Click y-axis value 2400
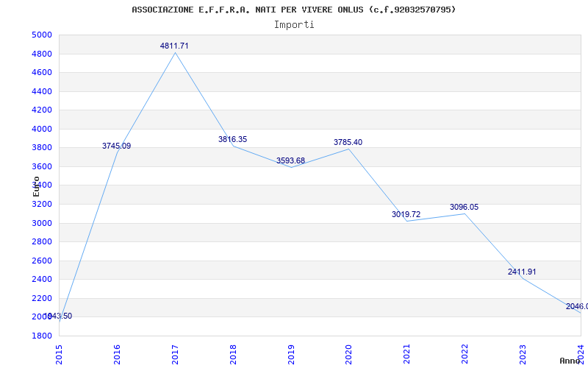This screenshot has height=368, width=588. pyautogui.click(x=41, y=280)
